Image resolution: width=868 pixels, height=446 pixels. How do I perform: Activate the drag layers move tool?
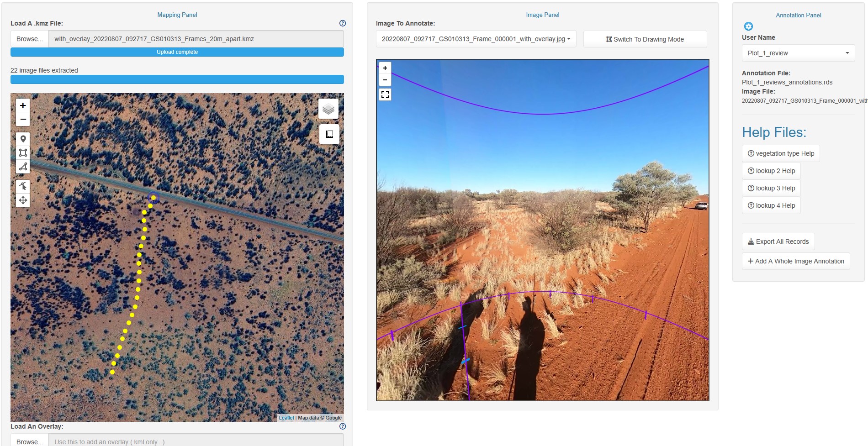pos(23,200)
